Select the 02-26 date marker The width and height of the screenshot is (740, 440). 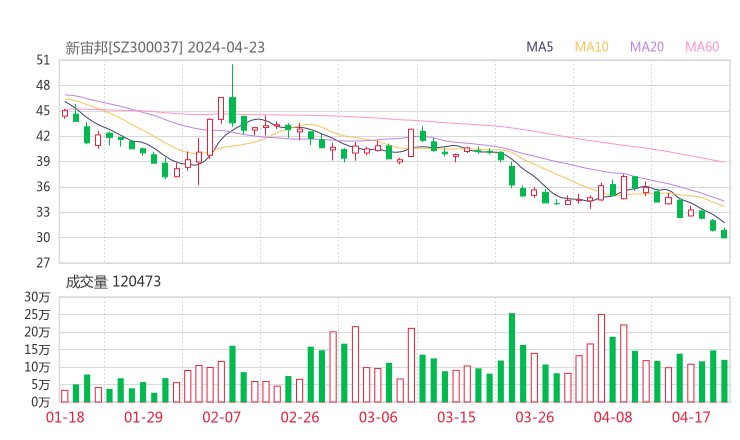pyautogui.click(x=300, y=417)
